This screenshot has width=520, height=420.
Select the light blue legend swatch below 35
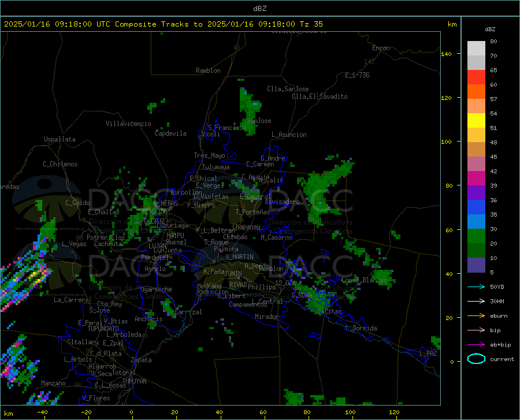coord(476,222)
